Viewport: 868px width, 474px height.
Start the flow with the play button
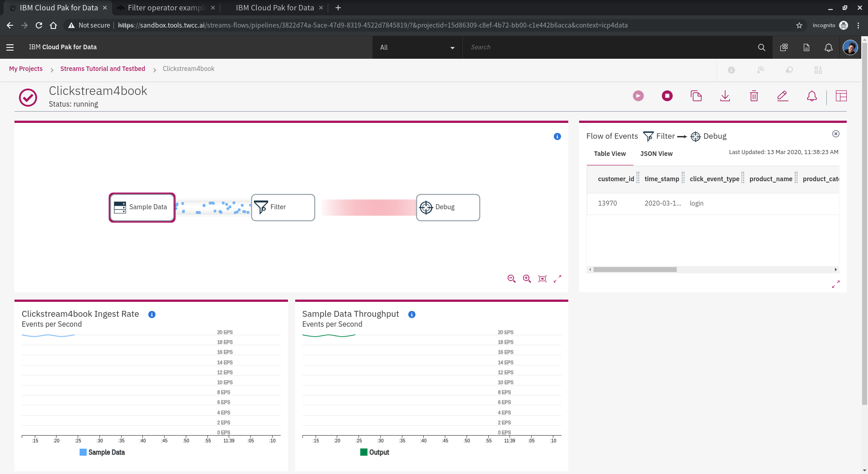[x=638, y=96]
